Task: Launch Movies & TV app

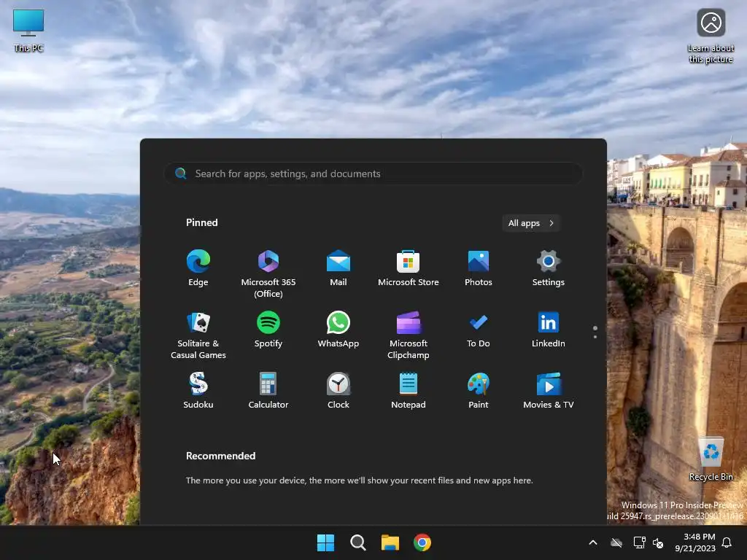Action: (549, 391)
